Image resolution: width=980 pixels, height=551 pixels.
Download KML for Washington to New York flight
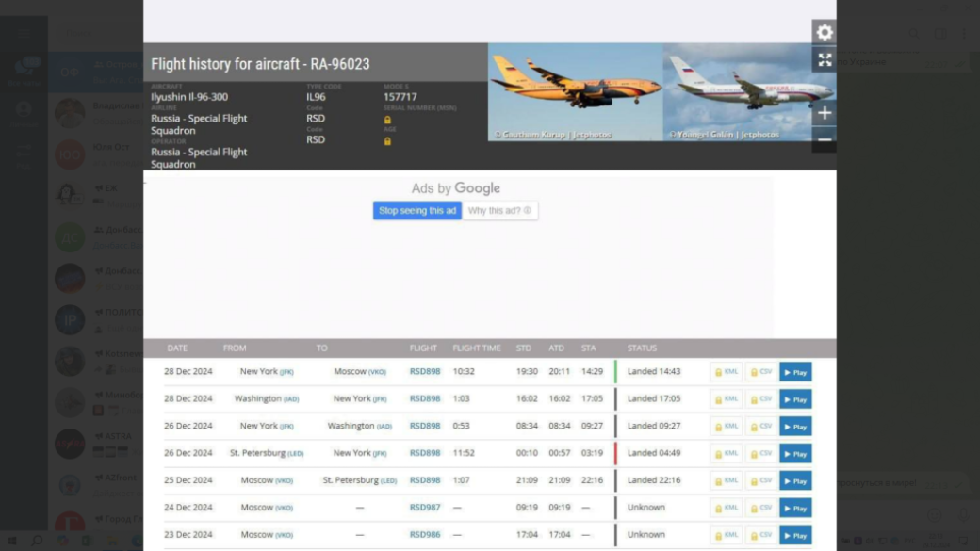click(727, 399)
